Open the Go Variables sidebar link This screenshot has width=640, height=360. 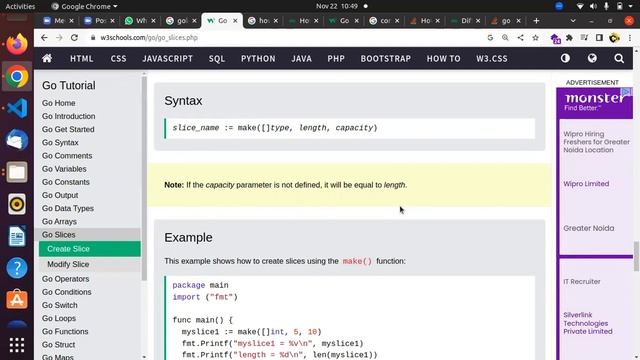[x=64, y=169]
